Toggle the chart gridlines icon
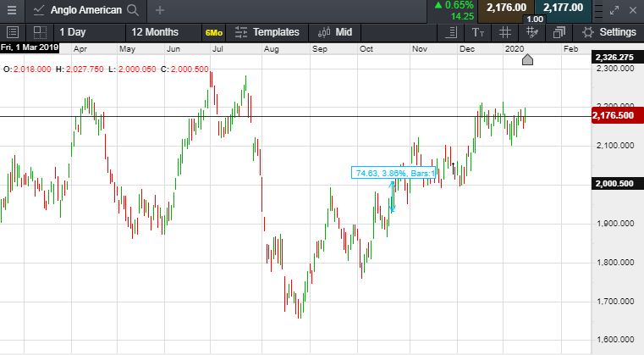Image resolution: width=644 pixels, height=355 pixels. pyautogui.click(x=505, y=32)
